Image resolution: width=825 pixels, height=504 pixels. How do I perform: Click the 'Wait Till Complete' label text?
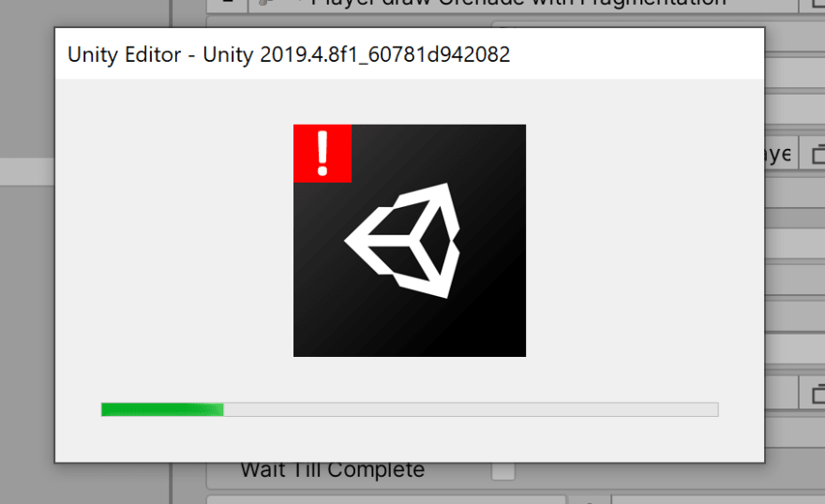[x=333, y=470]
